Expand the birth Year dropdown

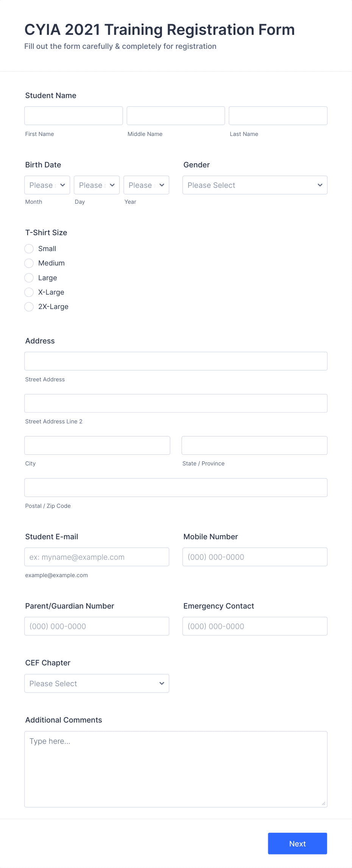(x=146, y=185)
